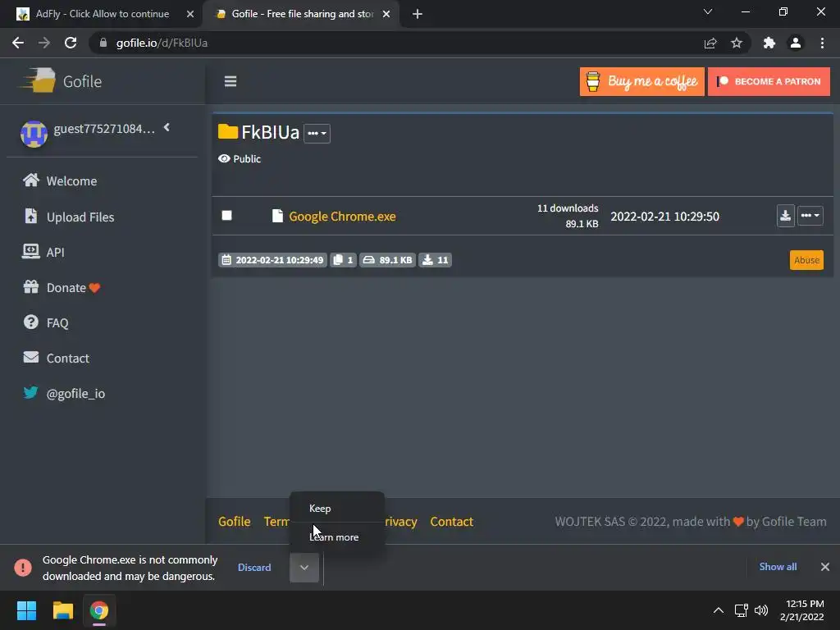Viewport: 840px width, 630px height.
Task: Close the Gofile tab
Action: point(386,14)
